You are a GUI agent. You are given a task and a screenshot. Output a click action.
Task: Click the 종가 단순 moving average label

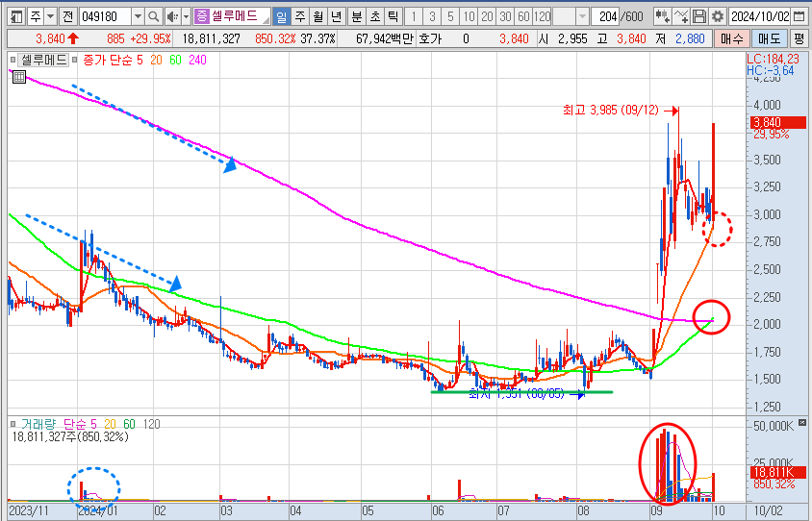click(108, 60)
